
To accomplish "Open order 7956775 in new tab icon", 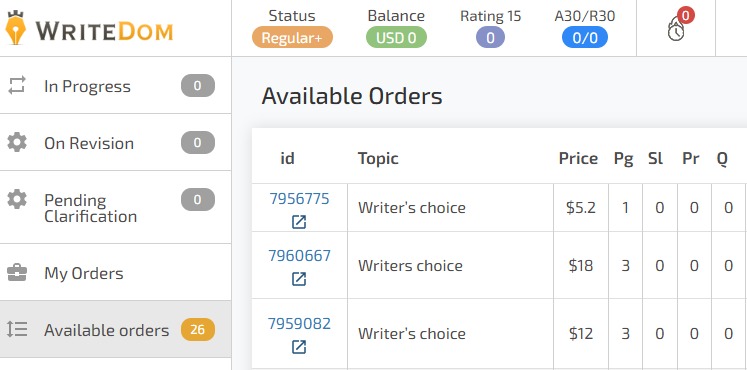I will coord(299,222).
